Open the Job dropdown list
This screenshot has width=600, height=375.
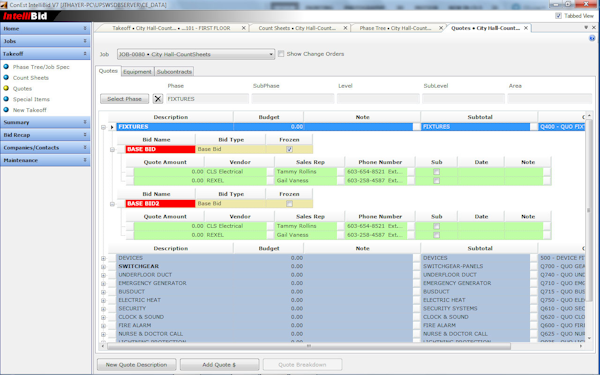(x=271, y=54)
